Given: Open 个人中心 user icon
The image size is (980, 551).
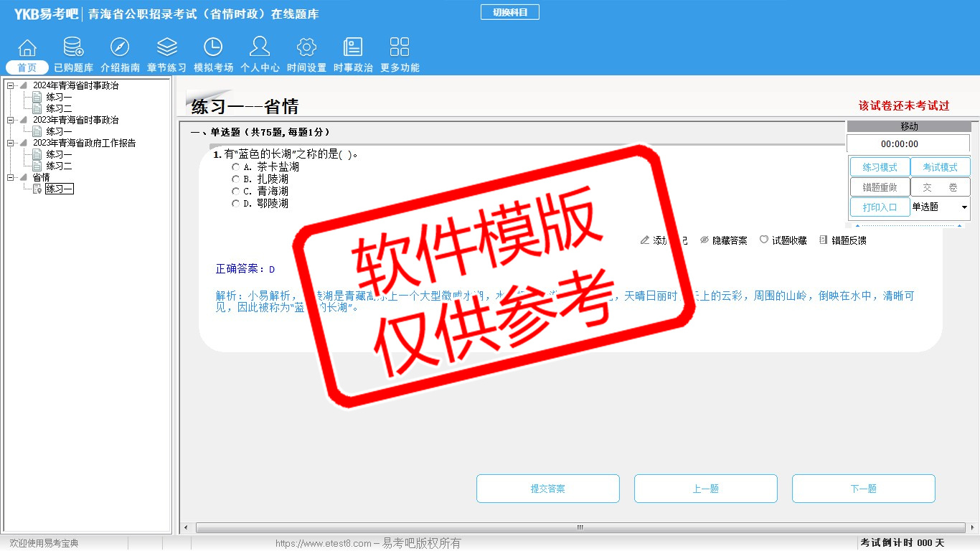Looking at the screenshot, I should point(260,48).
